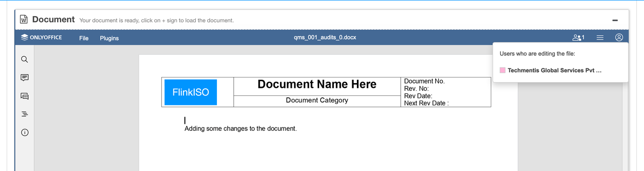Click the Document Category cell
644x171 pixels.
click(x=317, y=100)
